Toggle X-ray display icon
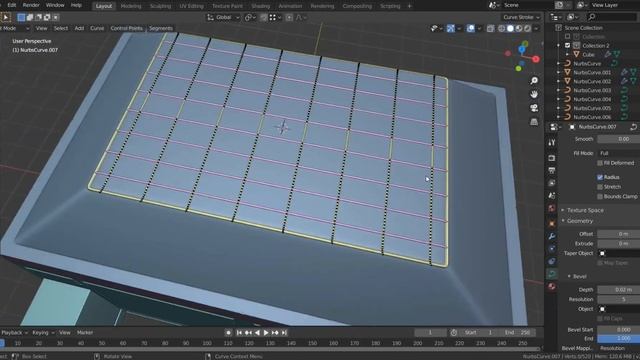Viewport: 640px width, 360px height. (x=491, y=28)
